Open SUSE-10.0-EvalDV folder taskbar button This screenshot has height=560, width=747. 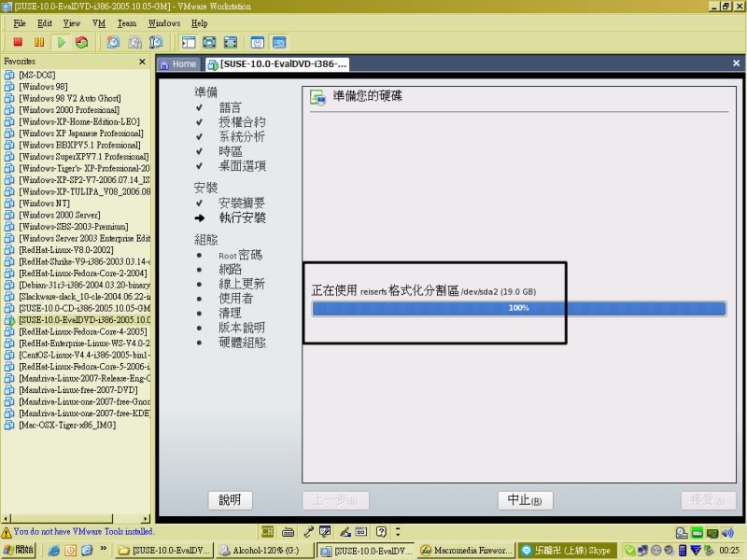(164, 551)
